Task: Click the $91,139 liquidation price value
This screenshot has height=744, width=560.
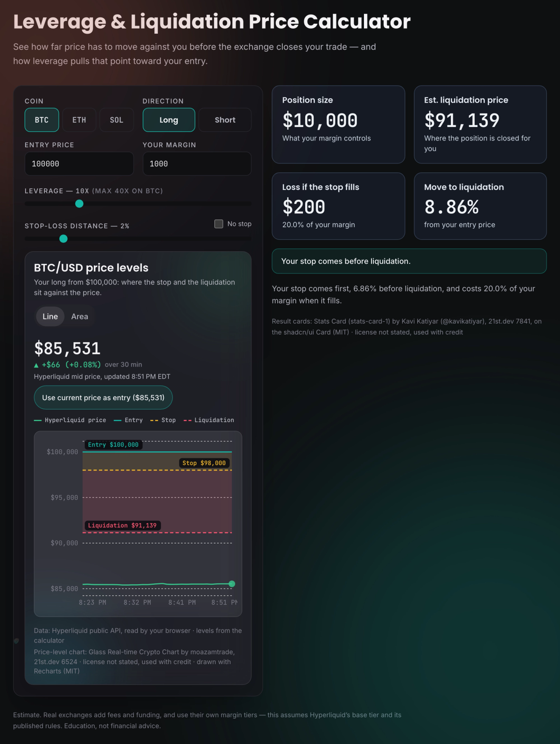Action: click(462, 120)
